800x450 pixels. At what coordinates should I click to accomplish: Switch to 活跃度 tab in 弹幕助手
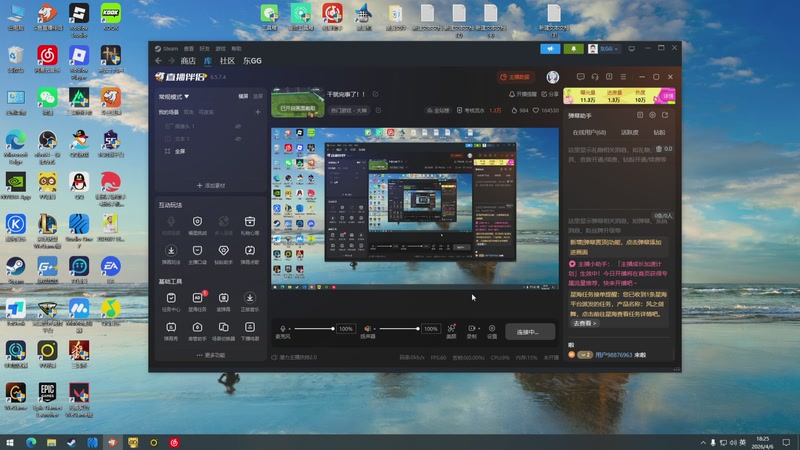click(630, 132)
